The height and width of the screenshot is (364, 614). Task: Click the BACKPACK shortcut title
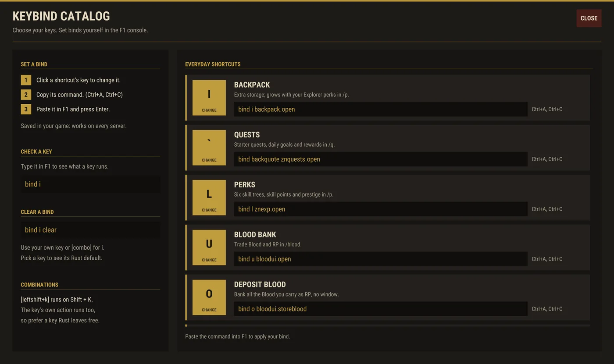[252, 85]
